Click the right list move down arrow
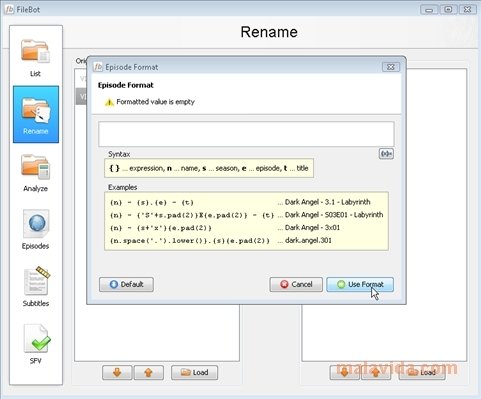481x399 pixels. point(344,372)
